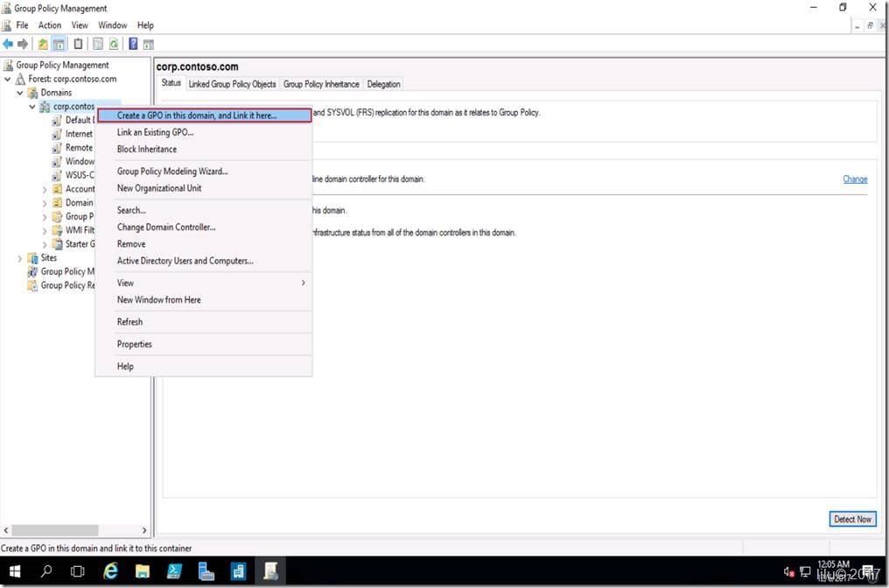This screenshot has width=889, height=588.
Task: Select Remove from context menu
Action: coord(204,244)
